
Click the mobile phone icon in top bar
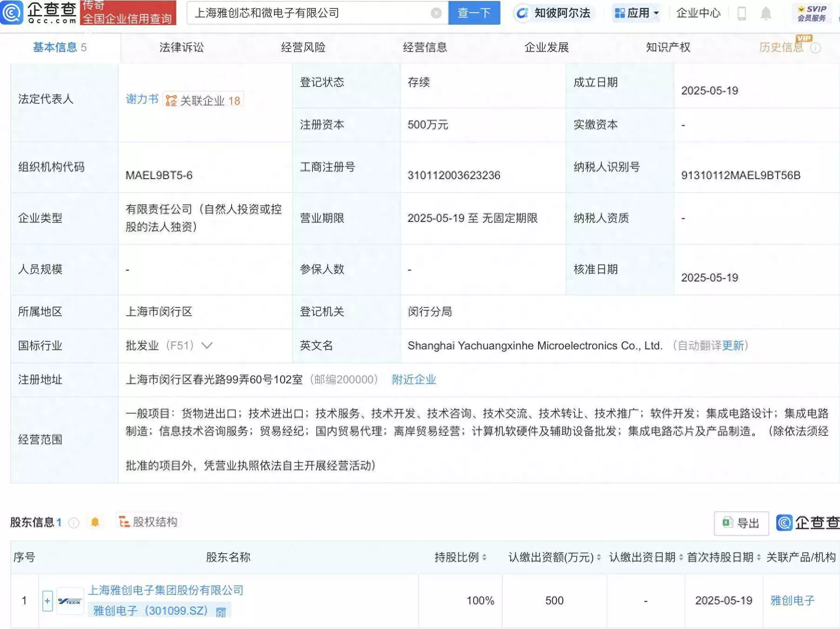tap(742, 13)
